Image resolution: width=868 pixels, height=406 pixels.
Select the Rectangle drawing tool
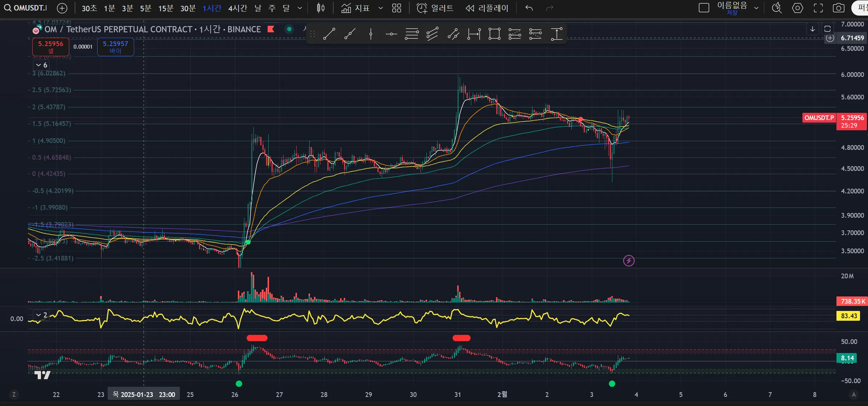pos(495,34)
